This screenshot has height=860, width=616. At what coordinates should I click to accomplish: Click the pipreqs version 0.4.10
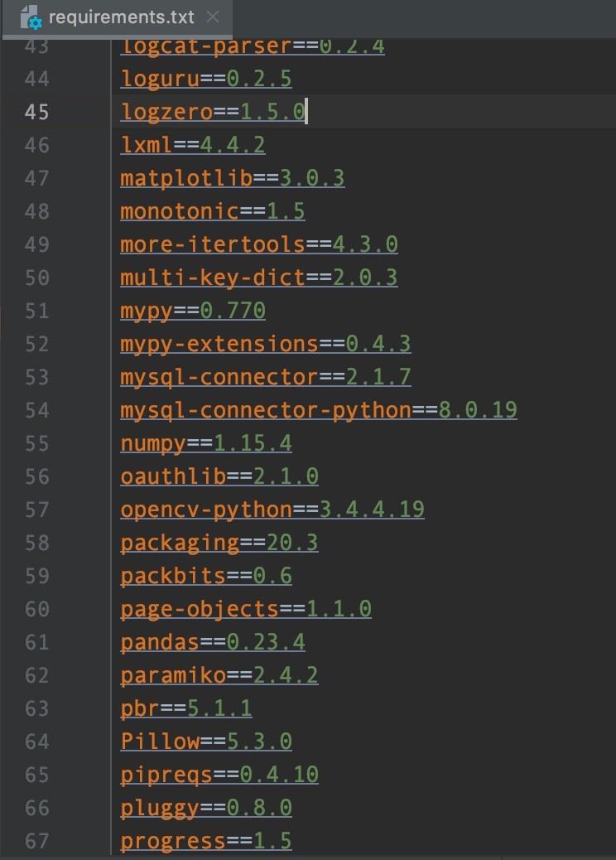[x=279, y=775]
